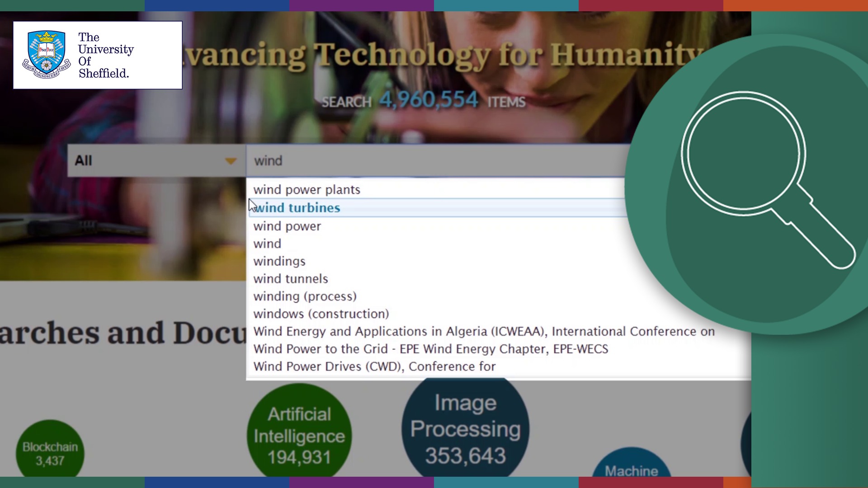
Task: Click the 4,960,554 items count
Action: [428, 100]
